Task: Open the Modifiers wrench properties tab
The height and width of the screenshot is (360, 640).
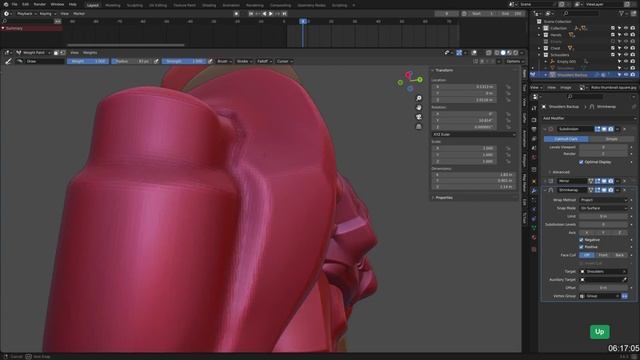Action: point(534,191)
